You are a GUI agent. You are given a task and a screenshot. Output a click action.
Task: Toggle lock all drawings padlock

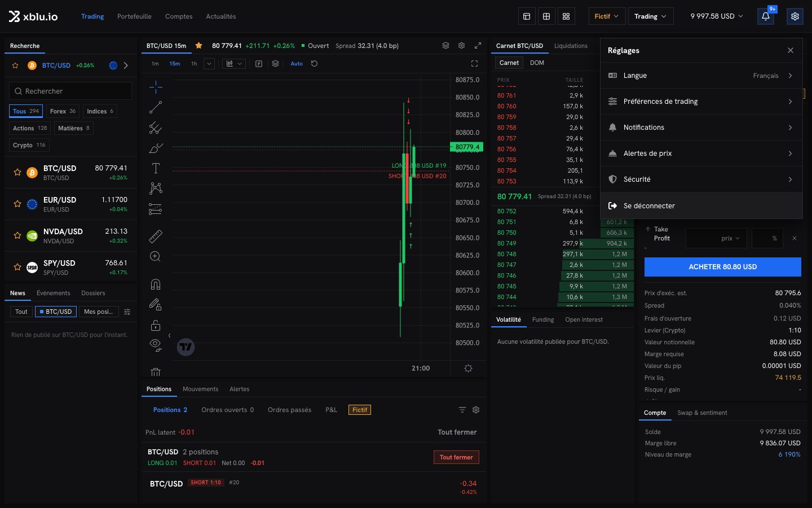[156, 325]
